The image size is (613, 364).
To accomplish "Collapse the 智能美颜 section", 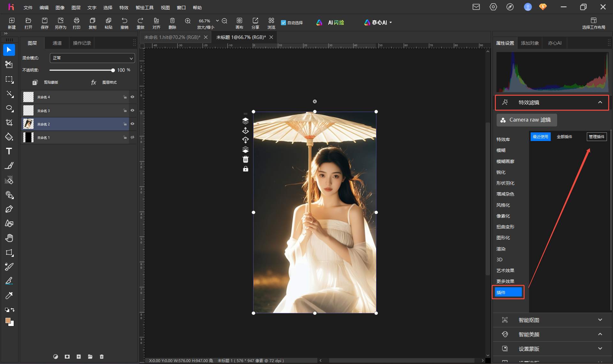I will [600, 334].
